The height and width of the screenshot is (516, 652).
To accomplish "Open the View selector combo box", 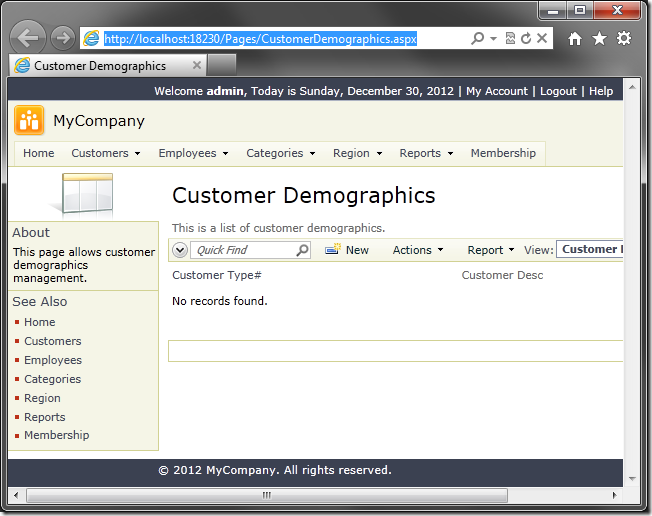I will click(x=590, y=250).
